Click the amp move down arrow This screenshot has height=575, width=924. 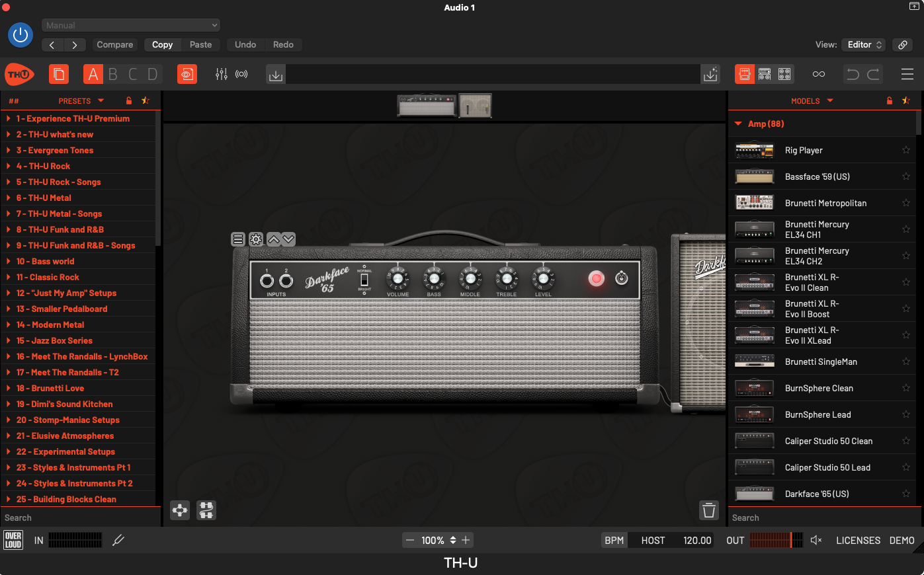click(288, 239)
